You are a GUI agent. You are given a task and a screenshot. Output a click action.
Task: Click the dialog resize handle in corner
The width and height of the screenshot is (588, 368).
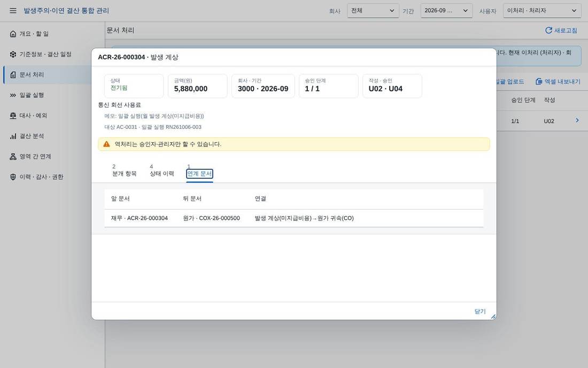pyautogui.click(x=493, y=317)
